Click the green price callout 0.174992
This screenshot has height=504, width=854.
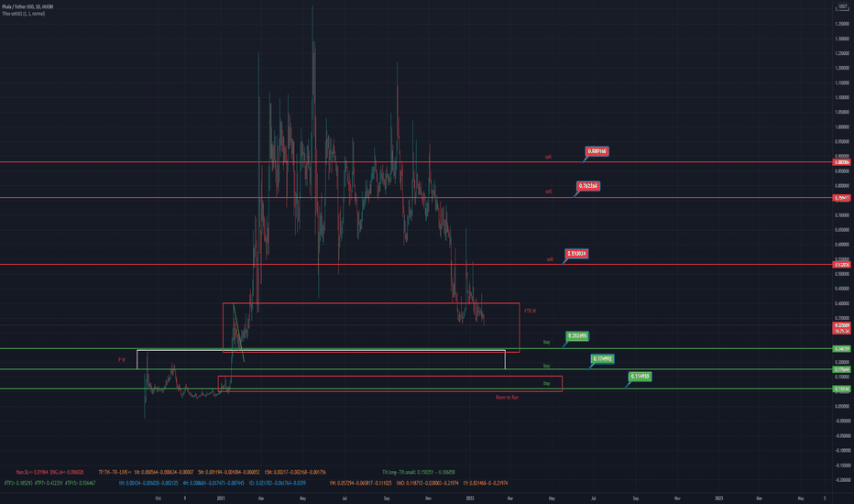click(x=602, y=359)
